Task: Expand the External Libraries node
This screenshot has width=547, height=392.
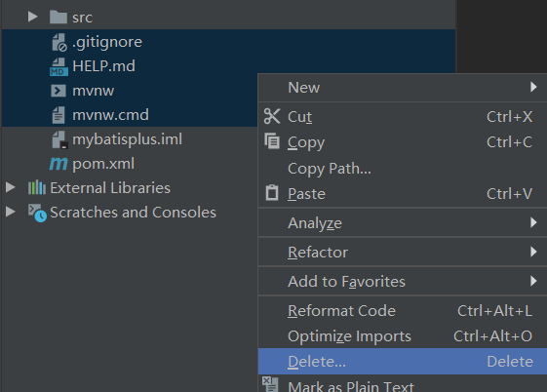Action: point(11,187)
